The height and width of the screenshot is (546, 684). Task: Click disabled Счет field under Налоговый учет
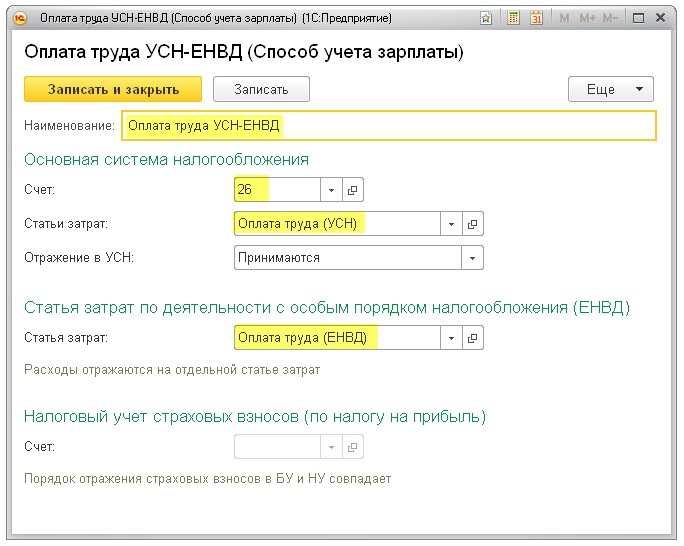point(277,447)
